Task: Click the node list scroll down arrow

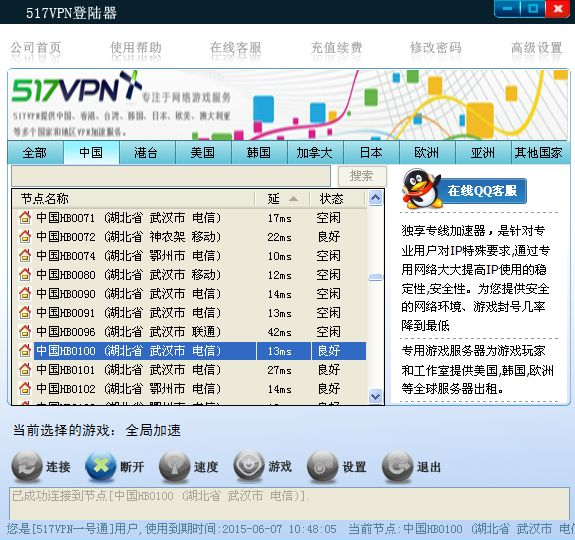Action: [x=376, y=396]
